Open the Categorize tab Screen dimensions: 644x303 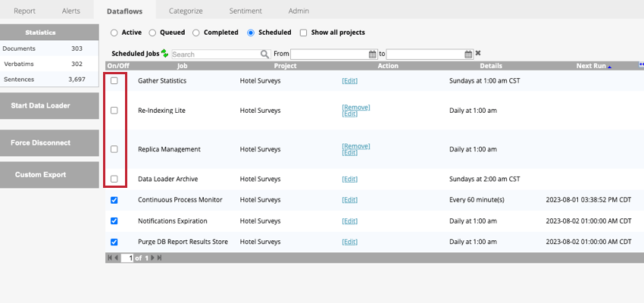185,11
